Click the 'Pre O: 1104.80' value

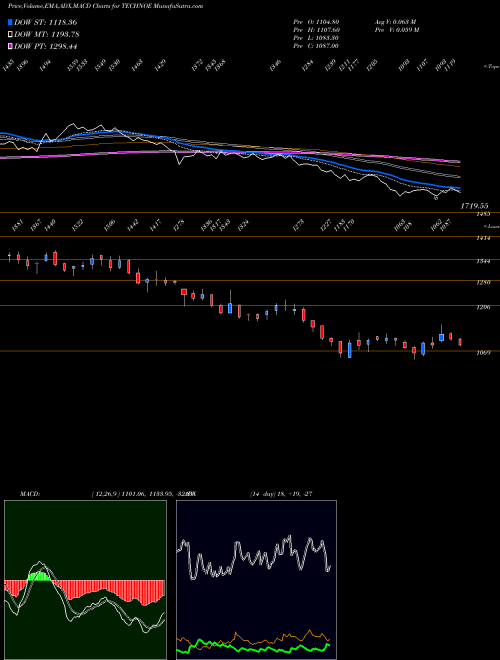(316, 22)
